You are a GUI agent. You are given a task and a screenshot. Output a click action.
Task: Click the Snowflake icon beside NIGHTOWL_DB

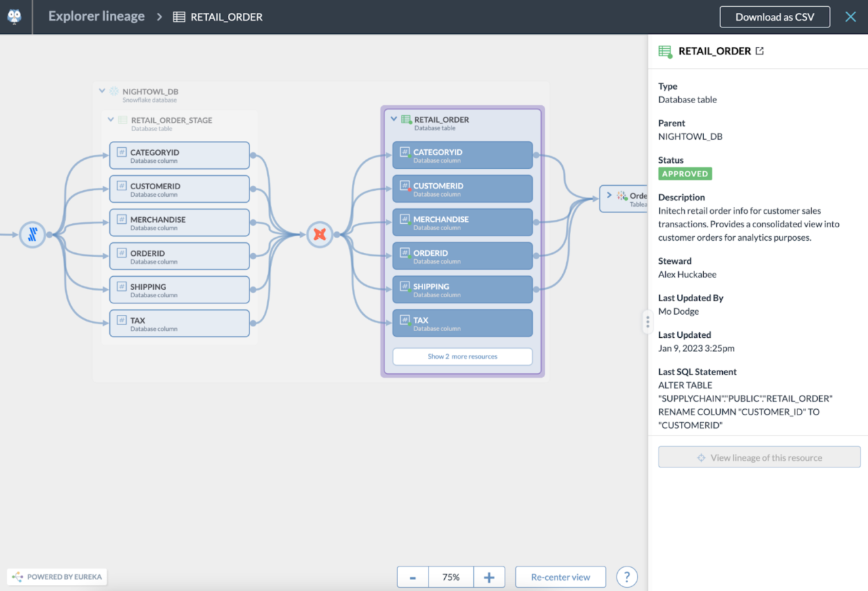coord(114,91)
